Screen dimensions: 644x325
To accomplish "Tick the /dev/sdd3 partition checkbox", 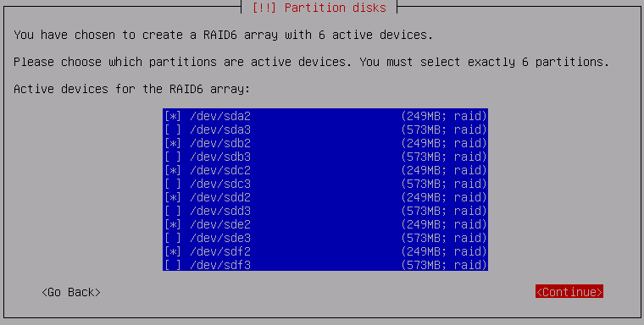I will point(173,211).
